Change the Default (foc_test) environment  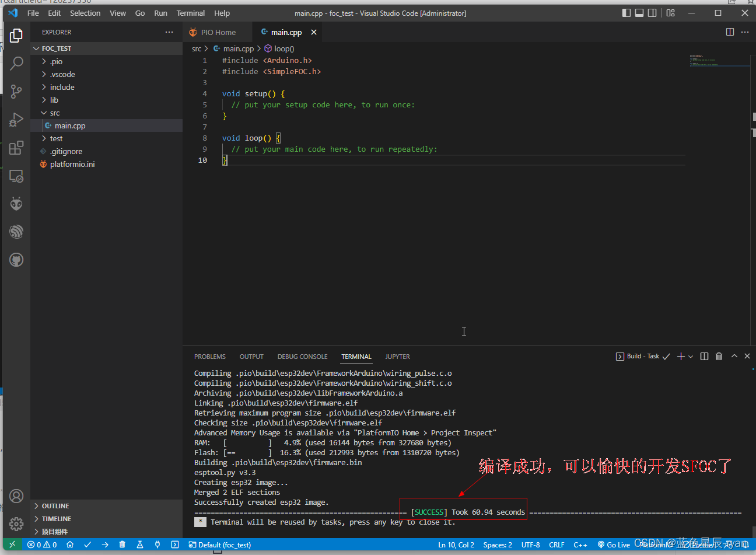(219, 544)
